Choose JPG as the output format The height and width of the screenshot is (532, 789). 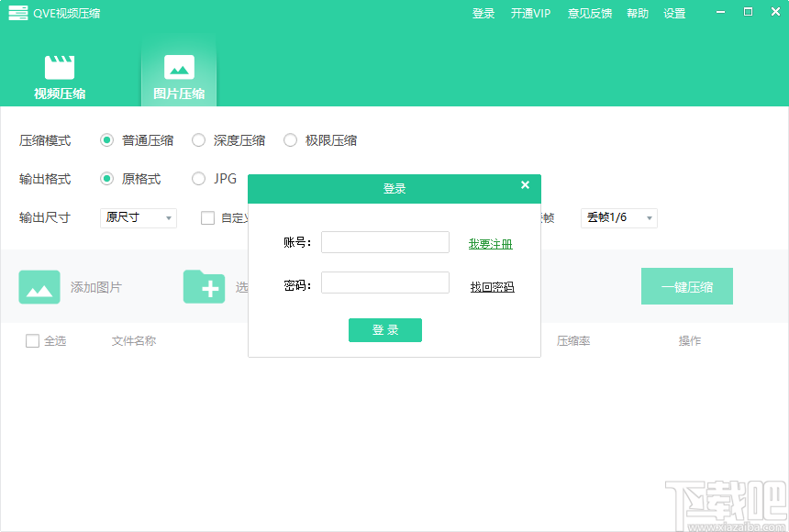(198, 179)
